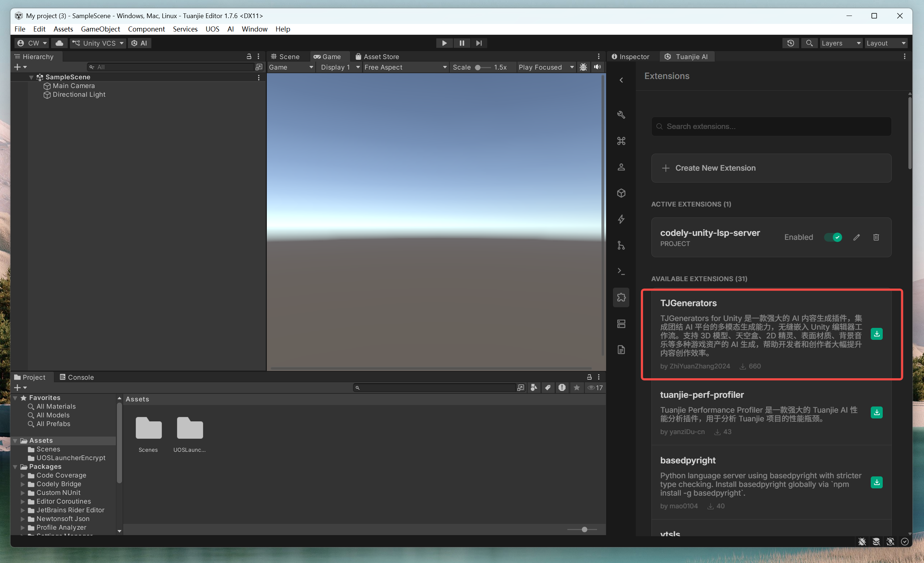
Task: Open the cloud services icon in toolbar
Action: point(59,43)
